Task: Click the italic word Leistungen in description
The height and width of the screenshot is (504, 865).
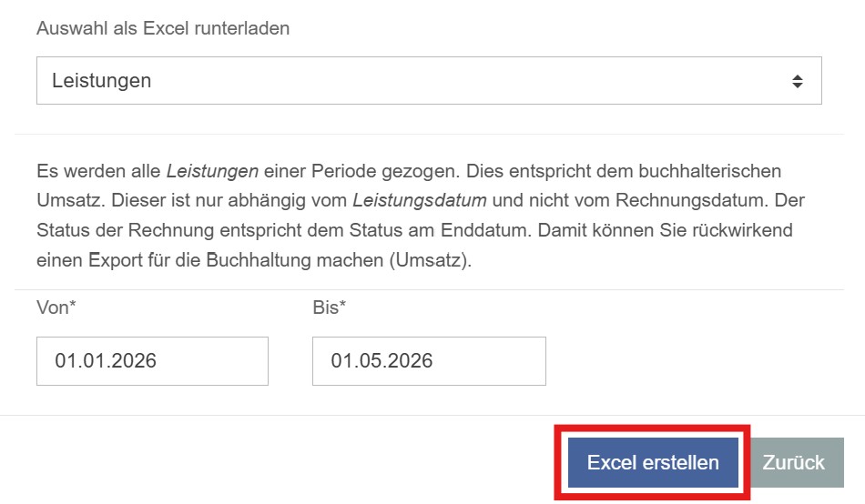Action: pos(212,171)
